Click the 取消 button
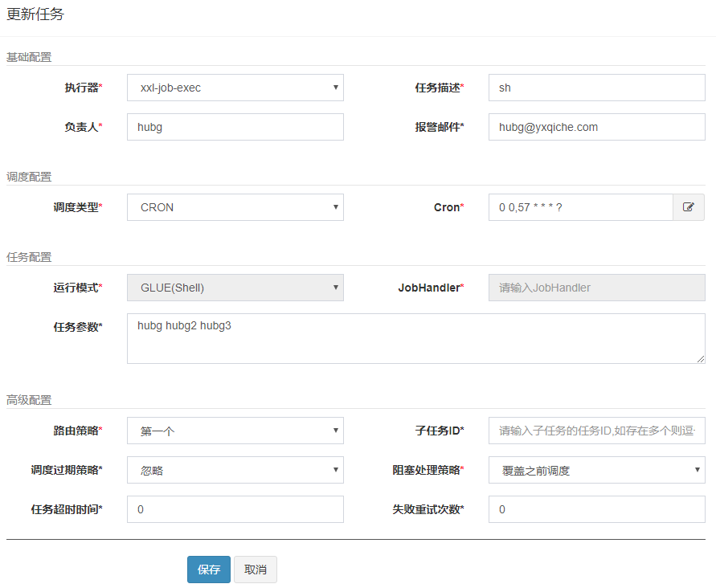 (x=256, y=570)
